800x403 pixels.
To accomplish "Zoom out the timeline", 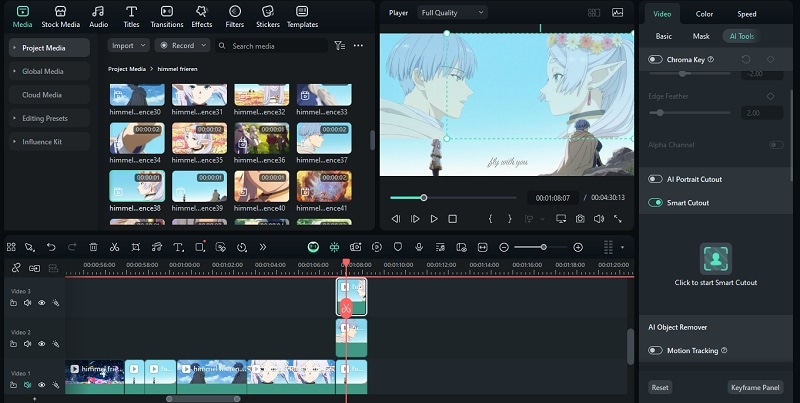I will 504,247.
